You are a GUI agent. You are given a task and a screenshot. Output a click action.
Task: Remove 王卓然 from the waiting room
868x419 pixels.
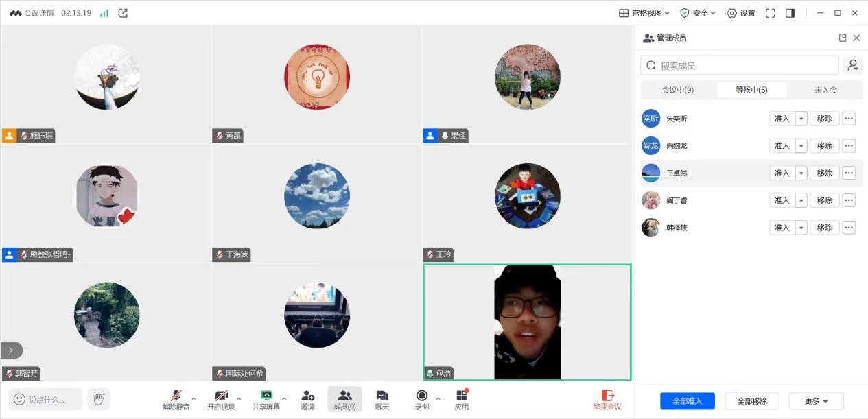coord(824,173)
